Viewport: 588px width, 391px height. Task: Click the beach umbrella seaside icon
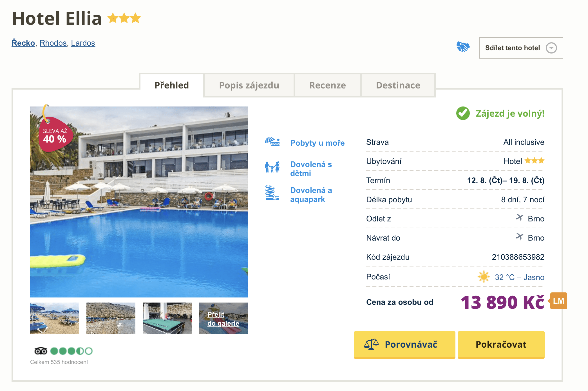click(272, 141)
